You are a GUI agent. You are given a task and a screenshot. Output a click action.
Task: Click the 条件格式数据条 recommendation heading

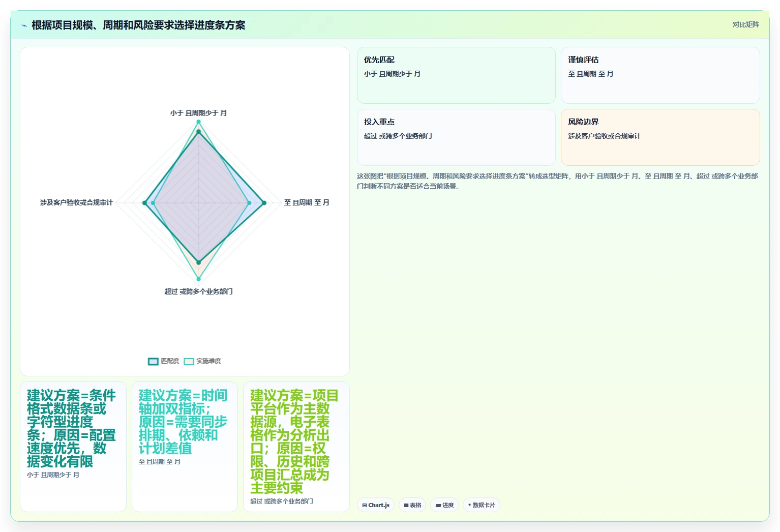click(72, 429)
